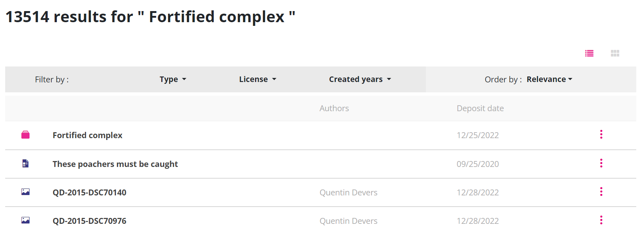Image resolution: width=644 pixels, height=229 pixels.
Task: Click the Deposit date column header
Action: point(480,108)
